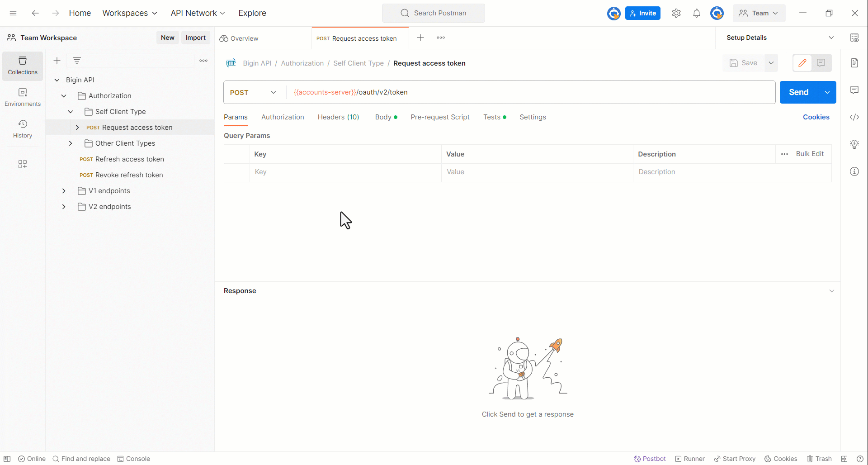Open the Environments panel

point(22,96)
